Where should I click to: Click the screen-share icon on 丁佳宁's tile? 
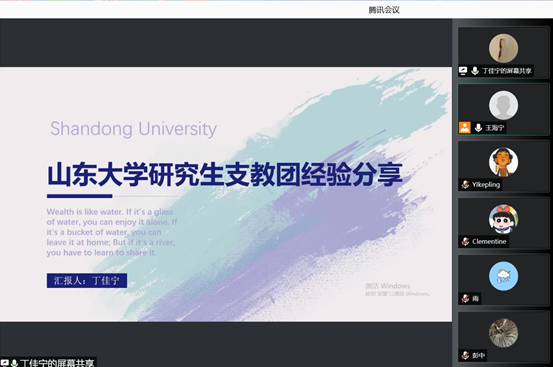click(x=463, y=71)
